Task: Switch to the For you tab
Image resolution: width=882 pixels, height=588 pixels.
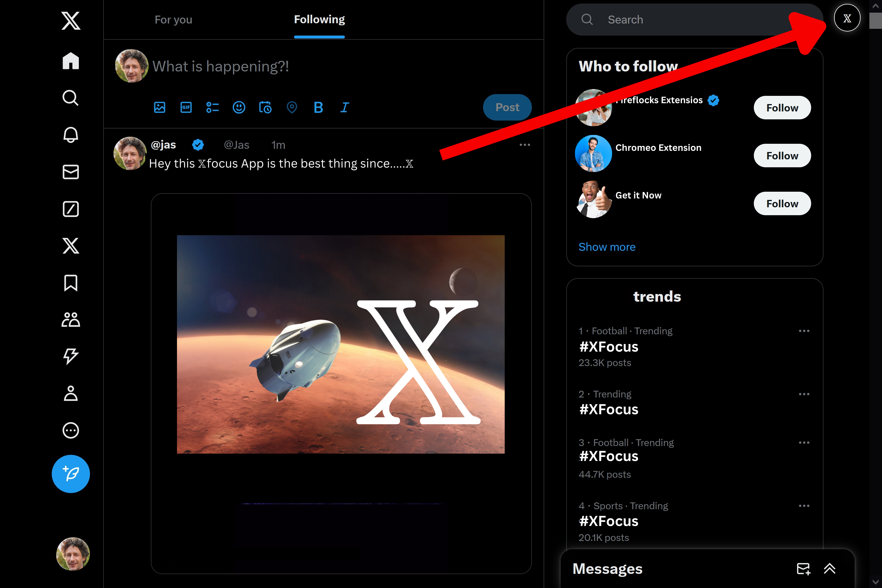Action: [173, 19]
